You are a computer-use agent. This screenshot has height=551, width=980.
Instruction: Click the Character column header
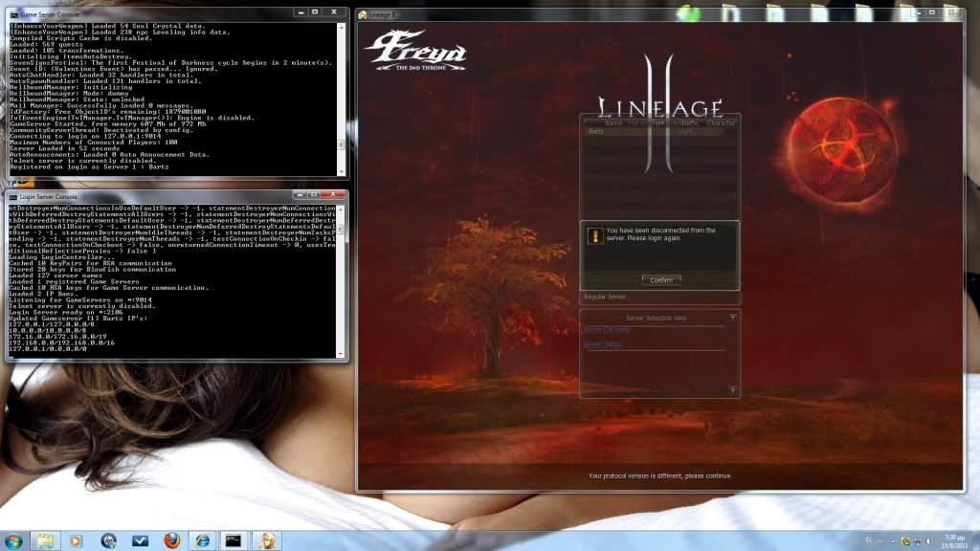coord(721,123)
